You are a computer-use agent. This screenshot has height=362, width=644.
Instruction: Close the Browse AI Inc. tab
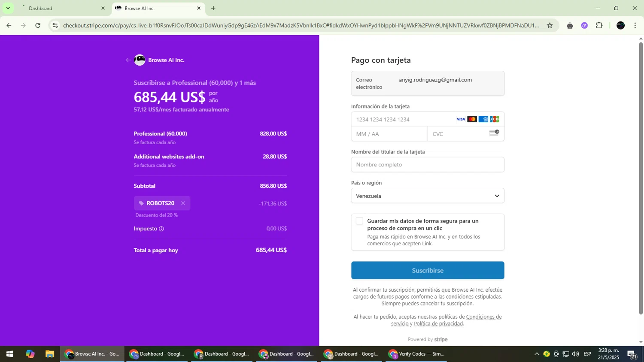click(x=199, y=8)
